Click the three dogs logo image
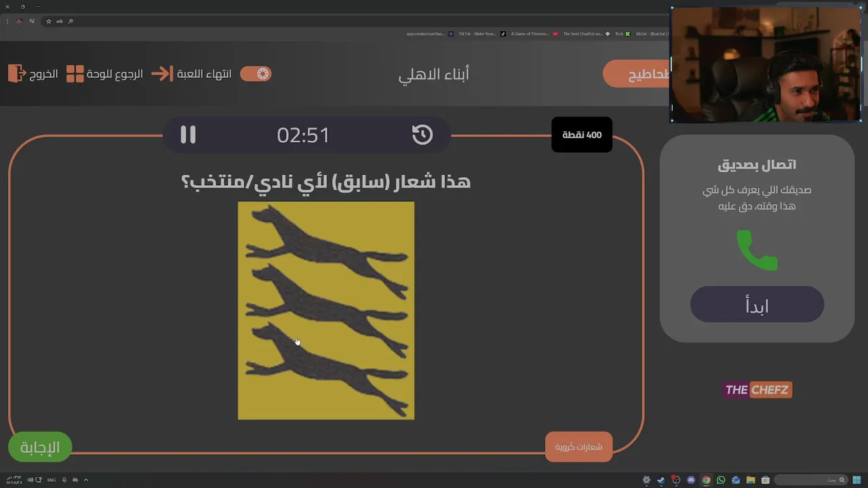This screenshot has width=868, height=488. click(326, 310)
